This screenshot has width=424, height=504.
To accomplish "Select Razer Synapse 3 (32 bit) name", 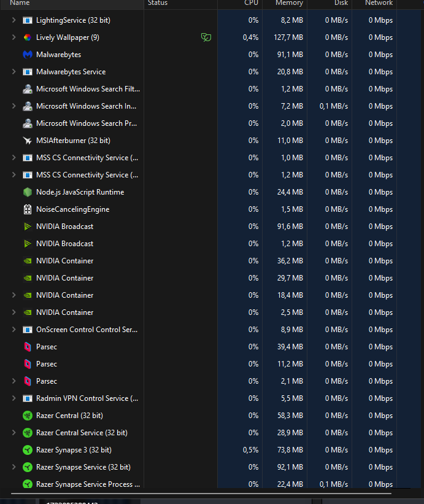I will pos(74,450).
